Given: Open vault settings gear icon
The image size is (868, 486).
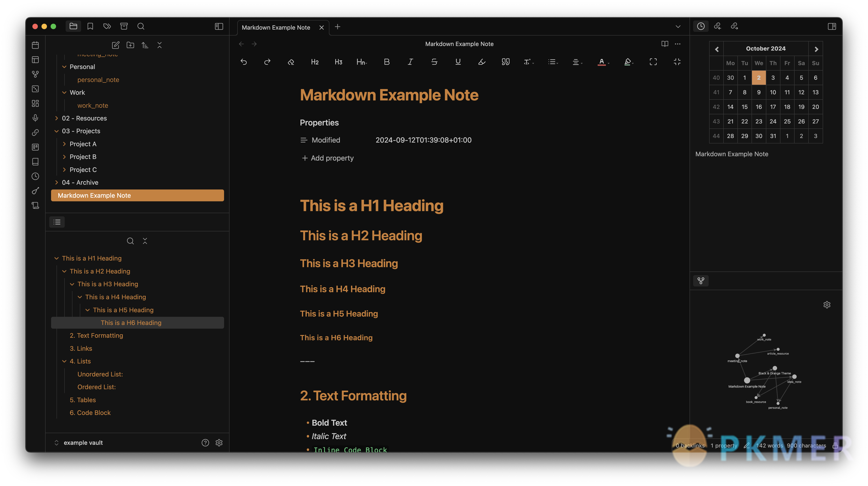Looking at the screenshot, I should (219, 443).
